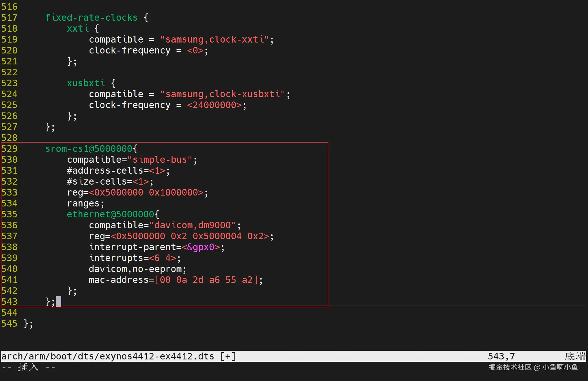This screenshot has width=588, height=381.
Task: Click the file path in status line
Action: pyautogui.click(x=108, y=356)
